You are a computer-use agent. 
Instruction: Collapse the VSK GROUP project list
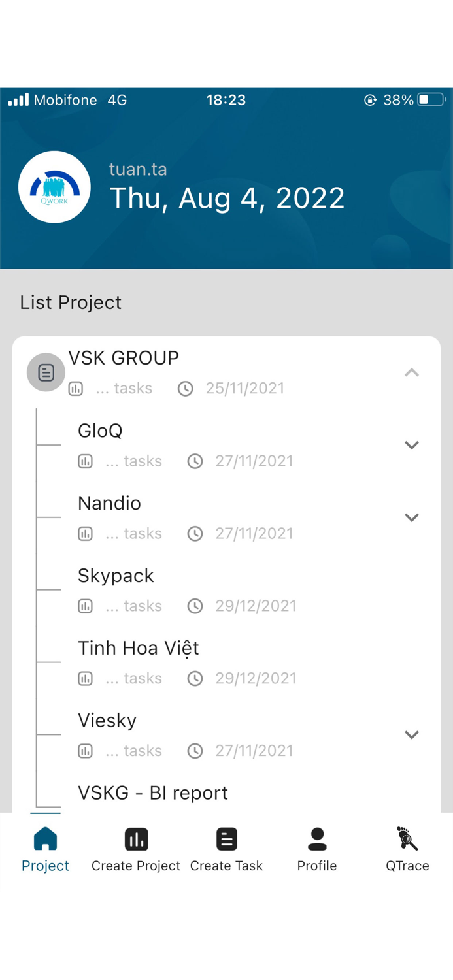(x=411, y=372)
